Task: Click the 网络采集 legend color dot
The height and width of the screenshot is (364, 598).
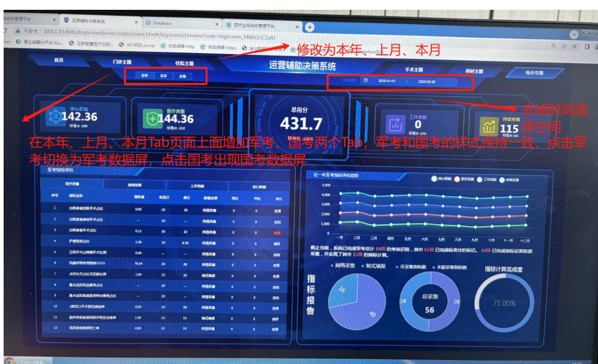Action: pyautogui.click(x=331, y=267)
